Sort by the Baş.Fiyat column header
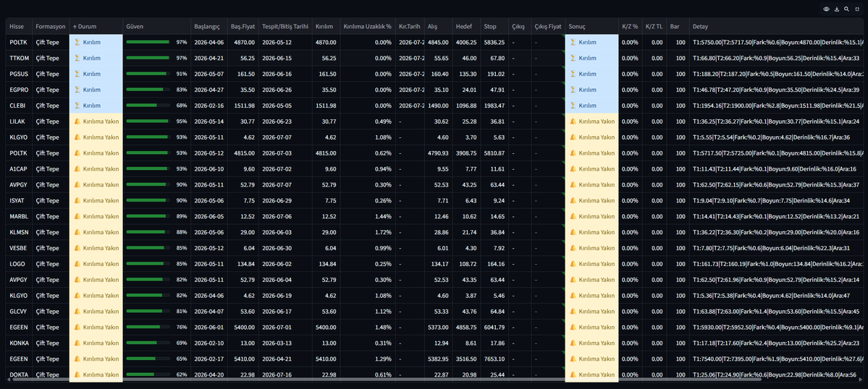Viewport: 868px width, 389px height. click(243, 27)
